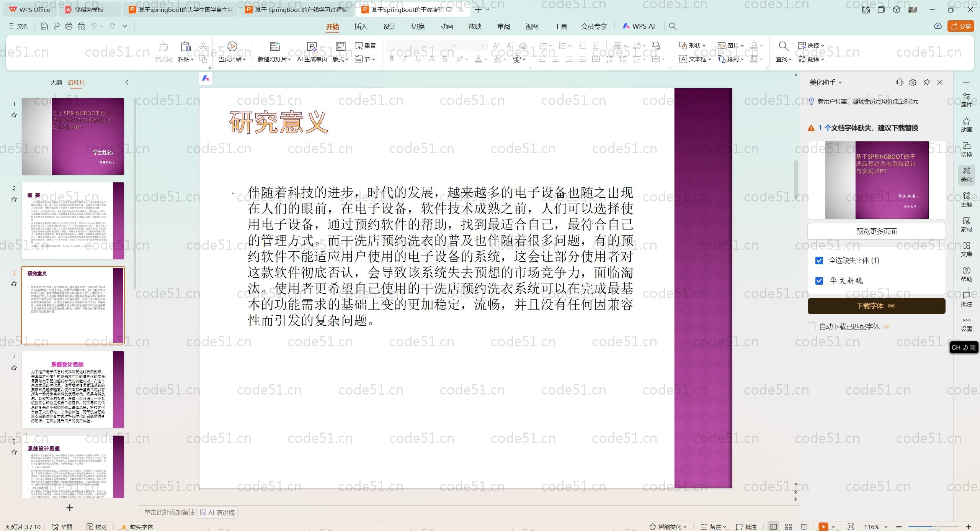Screen dimensions: 980x531
Task: Select slide 4 thumbnail 系统设计目的
Action: click(x=73, y=389)
